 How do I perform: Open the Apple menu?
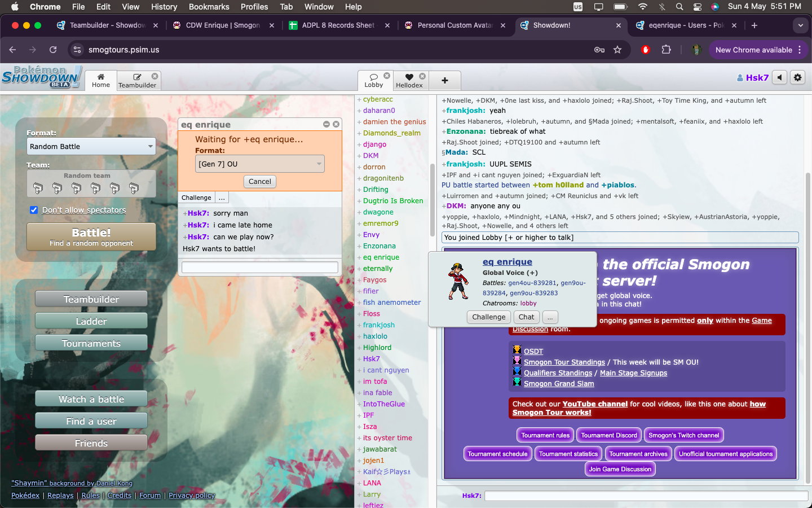pos(15,7)
